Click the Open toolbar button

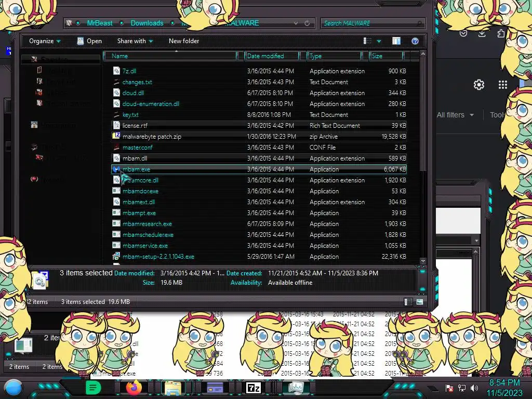89,41
